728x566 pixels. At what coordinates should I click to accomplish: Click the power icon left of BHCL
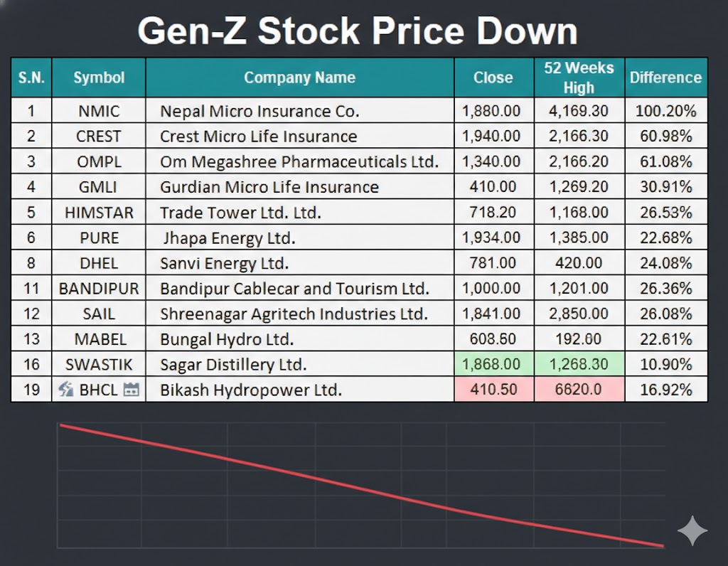click(67, 389)
